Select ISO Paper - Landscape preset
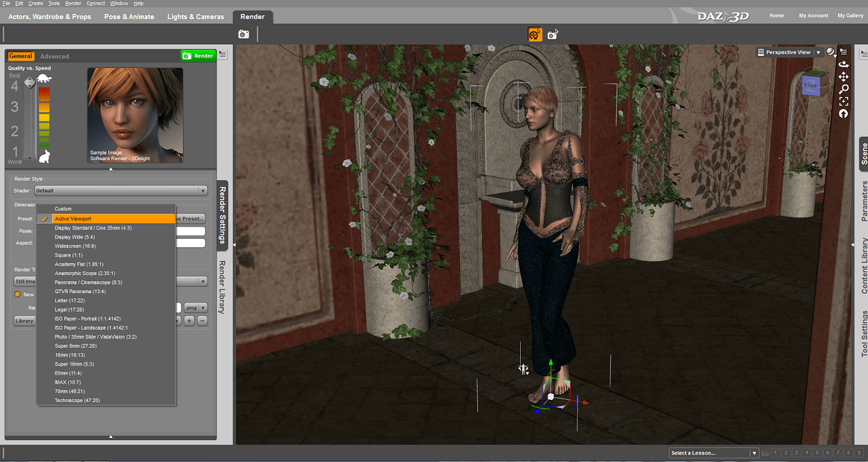Image resolution: width=868 pixels, height=462 pixels. (x=106, y=328)
